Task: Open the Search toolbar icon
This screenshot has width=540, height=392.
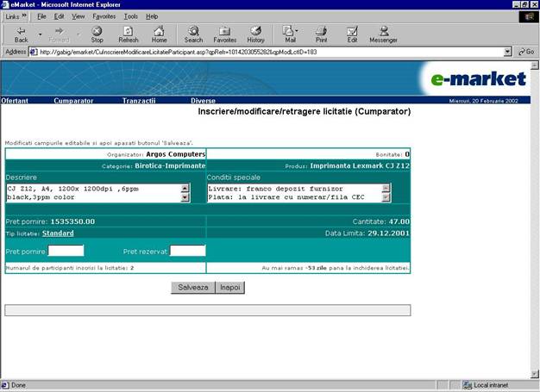Action: pos(193,34)
